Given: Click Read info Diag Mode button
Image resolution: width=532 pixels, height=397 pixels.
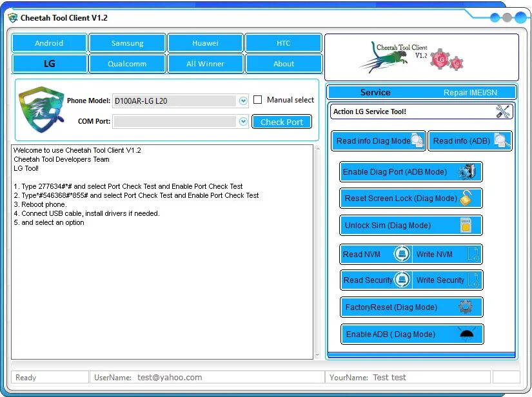Looking at the screenshot, I should click(379, 140).
